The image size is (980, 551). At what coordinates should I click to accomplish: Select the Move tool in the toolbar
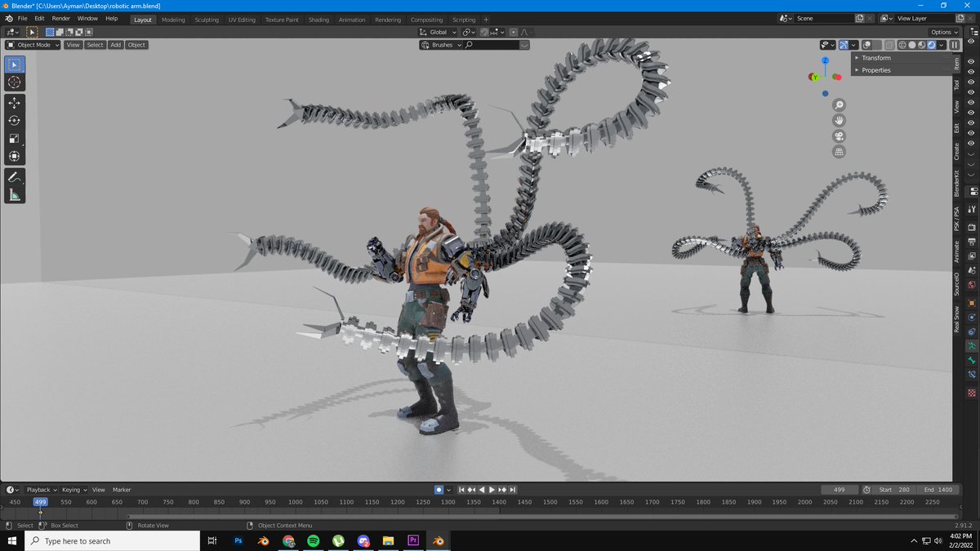click(x=15, y=102)
